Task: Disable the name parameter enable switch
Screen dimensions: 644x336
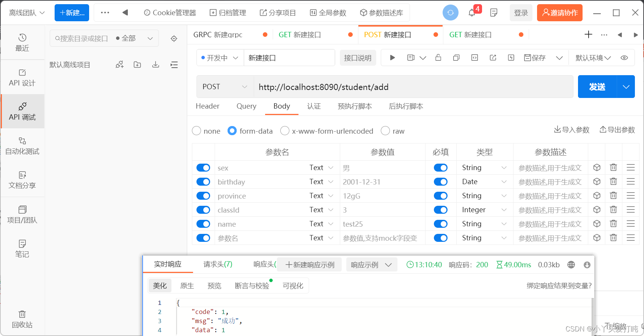Action: pos(203,224)
